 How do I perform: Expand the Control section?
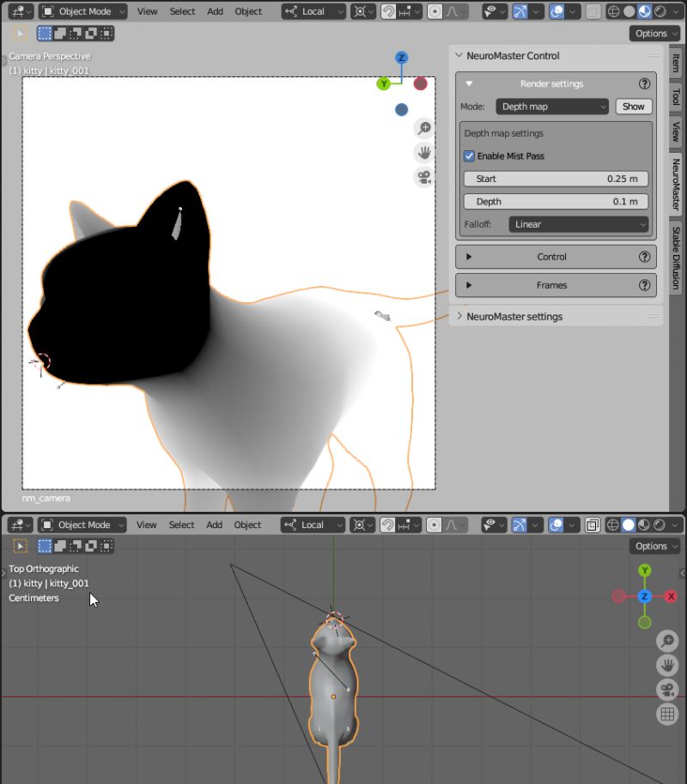pyautogui.click(x=469, y=257)
